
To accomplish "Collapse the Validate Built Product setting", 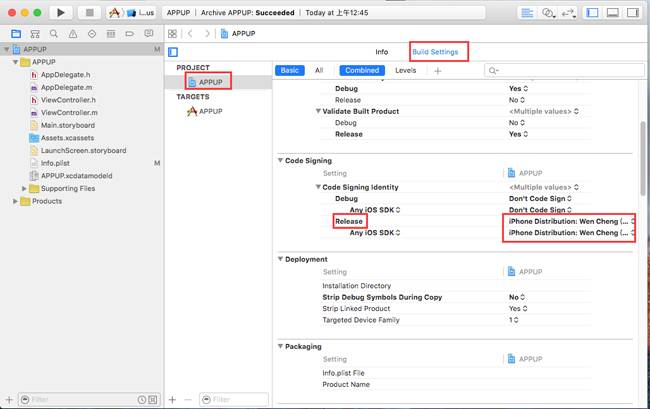I will click(x=318, y=111).
